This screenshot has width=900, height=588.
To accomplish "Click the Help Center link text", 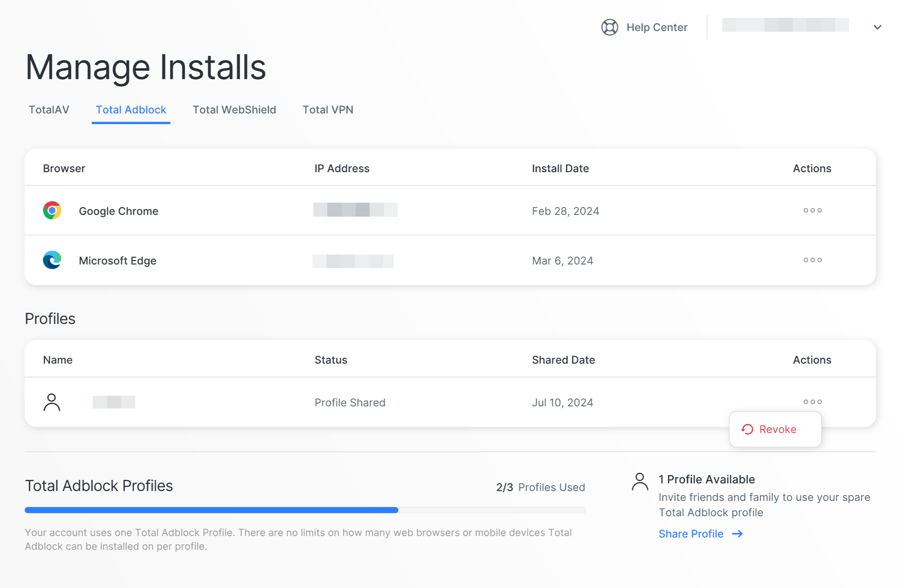I will pyautogui.click(x=656, y=27).
